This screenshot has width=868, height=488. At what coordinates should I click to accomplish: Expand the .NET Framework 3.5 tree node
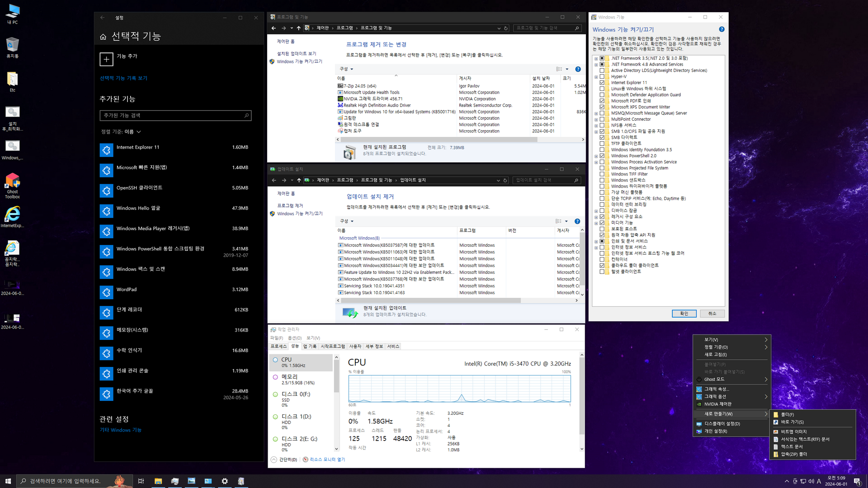pyautogui.click(x=596, y=58)
